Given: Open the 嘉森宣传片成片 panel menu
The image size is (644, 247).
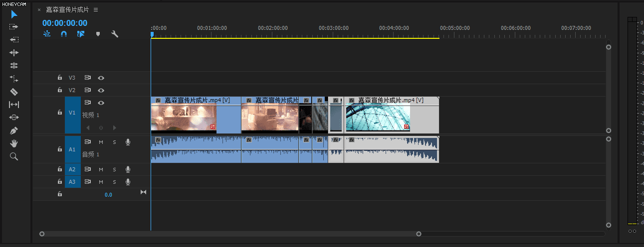Looking at the screenshot, I should pyautogui.click(x=96, y=9).
